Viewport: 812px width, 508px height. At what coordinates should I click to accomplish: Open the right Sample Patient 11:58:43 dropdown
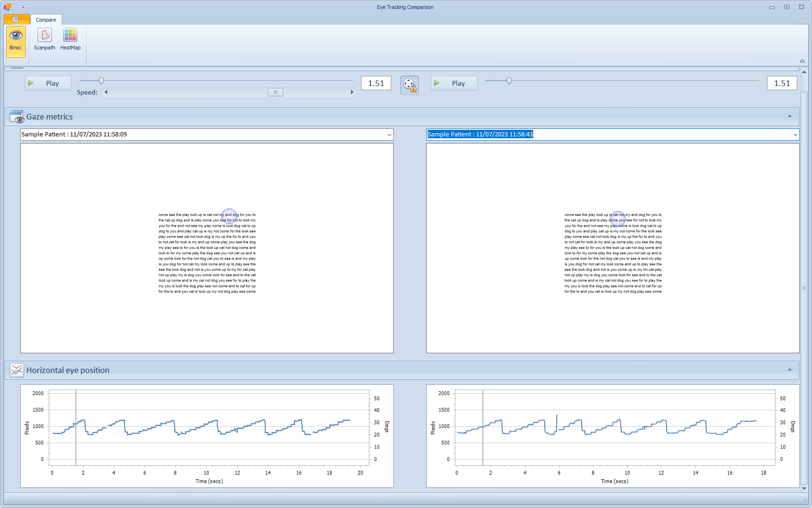(795, 135)
